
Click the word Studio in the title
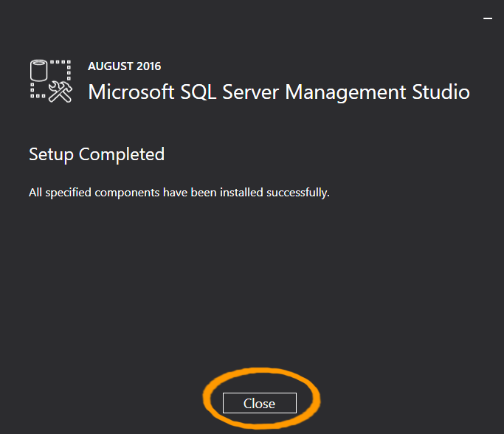(441, 92)
